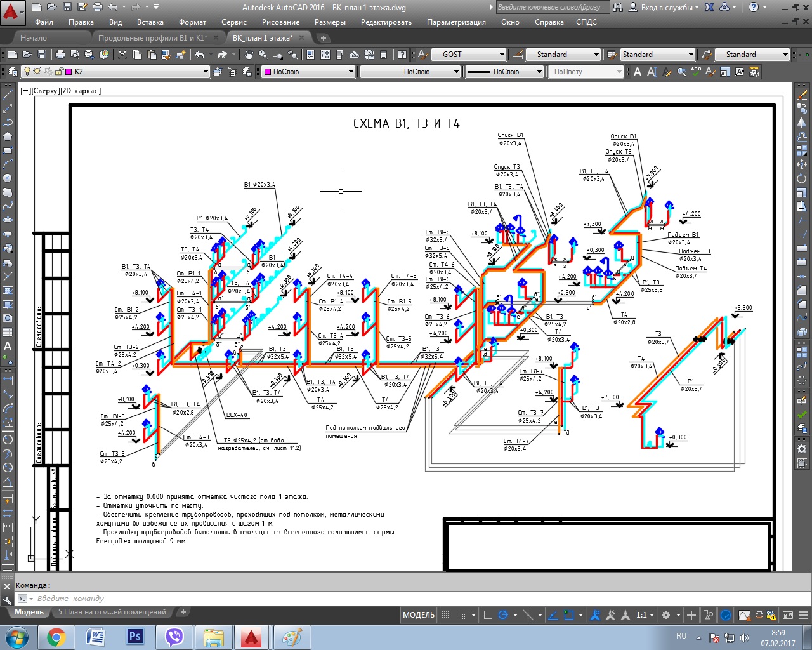Open the Параметризация menu
812x650 pixels.
tap(456, 22)
